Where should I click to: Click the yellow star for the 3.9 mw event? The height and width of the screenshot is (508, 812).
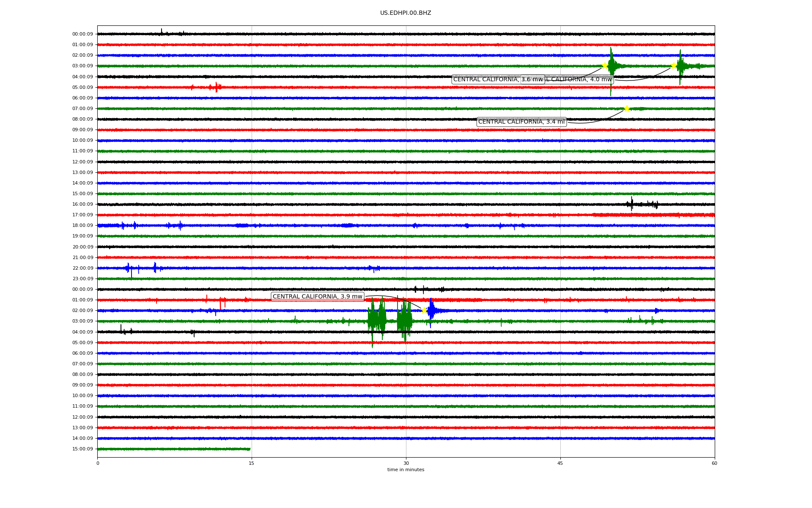pyautogui.click(x=424, y=310)
